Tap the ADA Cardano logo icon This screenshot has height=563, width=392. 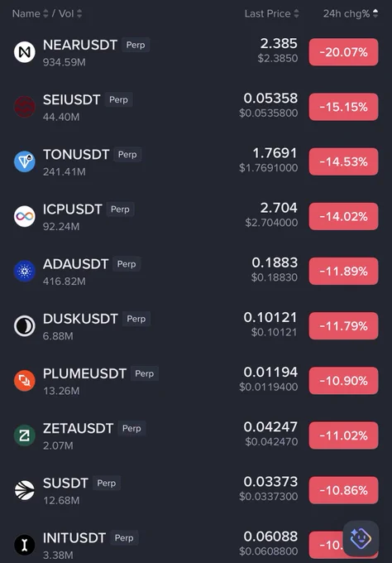pyautogui.click(x=24, y=271)
